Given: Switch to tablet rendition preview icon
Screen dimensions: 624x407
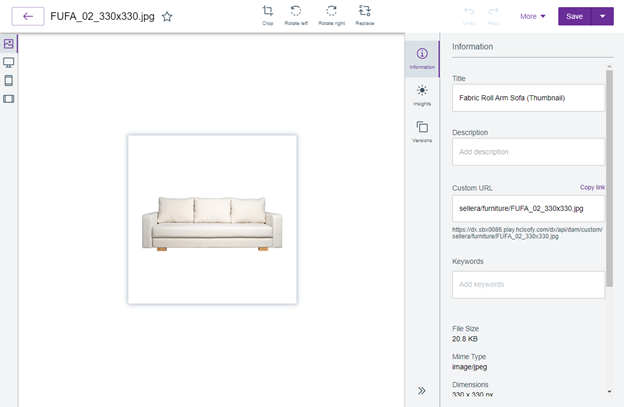Looking at the screenshot, I should click(x=8, y=80).
